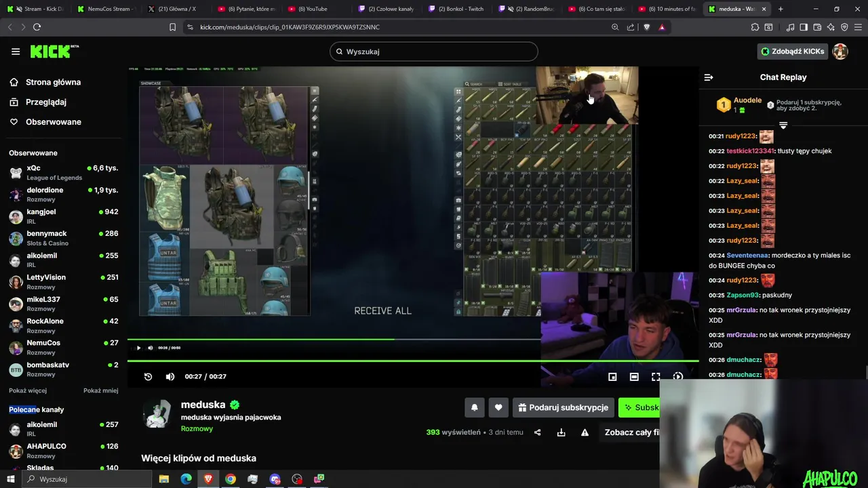868x488 pixels.
Task: Rewind using the replay icon in player controls
Action: click(x=149, y=377)
